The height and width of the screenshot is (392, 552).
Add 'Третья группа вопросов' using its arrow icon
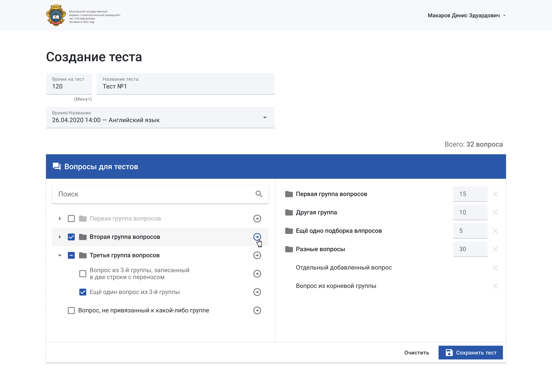(257, 255)
